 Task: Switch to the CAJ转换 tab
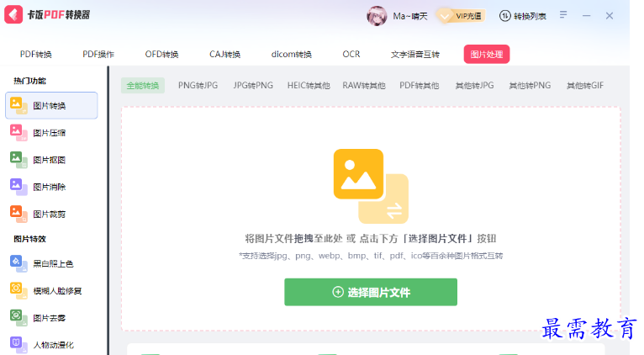click(x=224, y=54)
